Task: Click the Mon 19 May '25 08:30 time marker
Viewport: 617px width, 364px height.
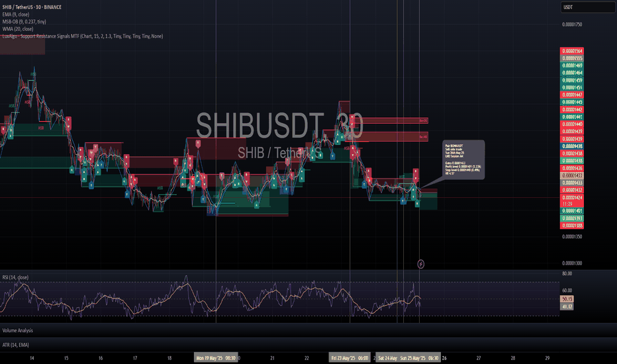Action: pyautogui.click(x=216, y=357)
